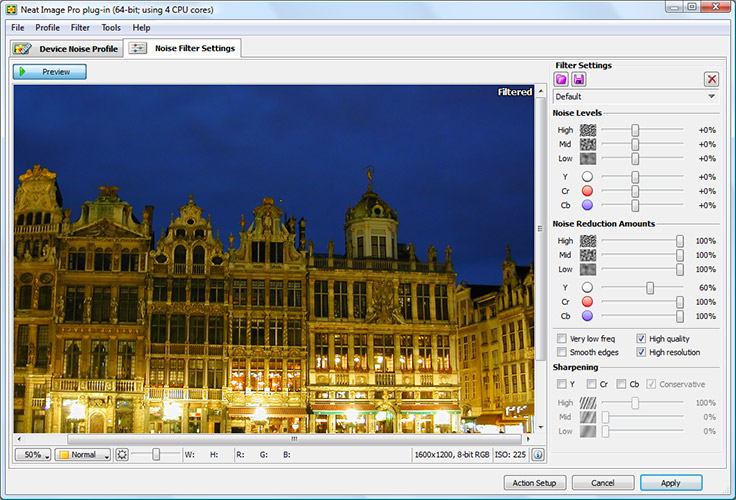Enable the Smooth edges checkbox

tap(561, 352)
